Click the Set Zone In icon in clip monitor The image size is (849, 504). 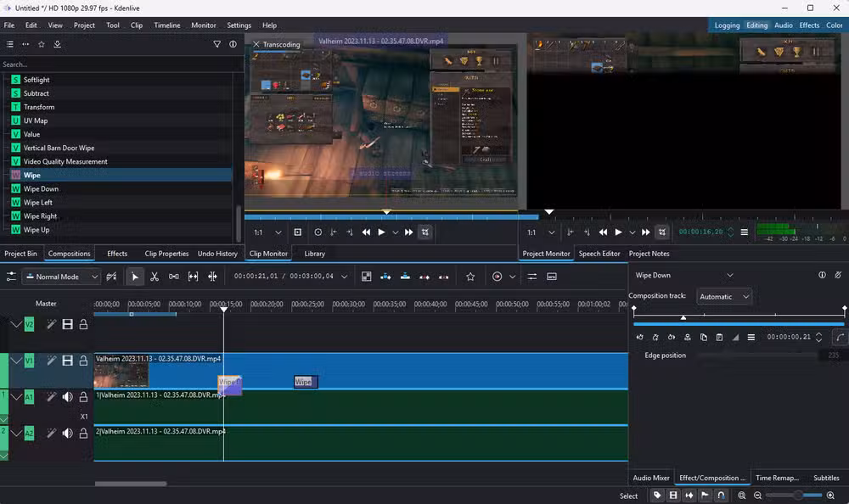[x=334, y=232]
